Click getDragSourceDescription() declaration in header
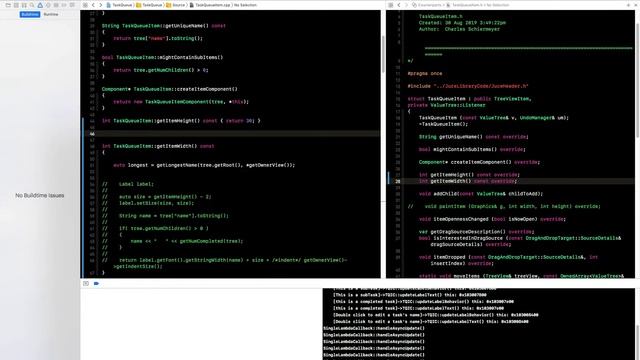640x360 pixels. [476, 232]
